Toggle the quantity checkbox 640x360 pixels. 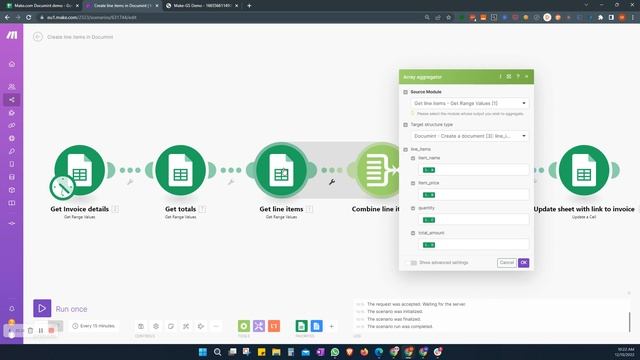pos(413,208)
